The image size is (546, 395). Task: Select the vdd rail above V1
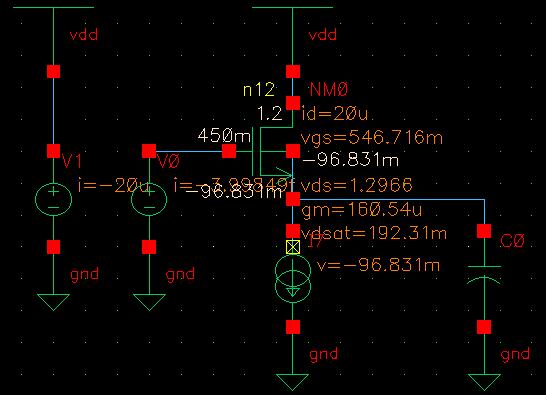point(53,7)
